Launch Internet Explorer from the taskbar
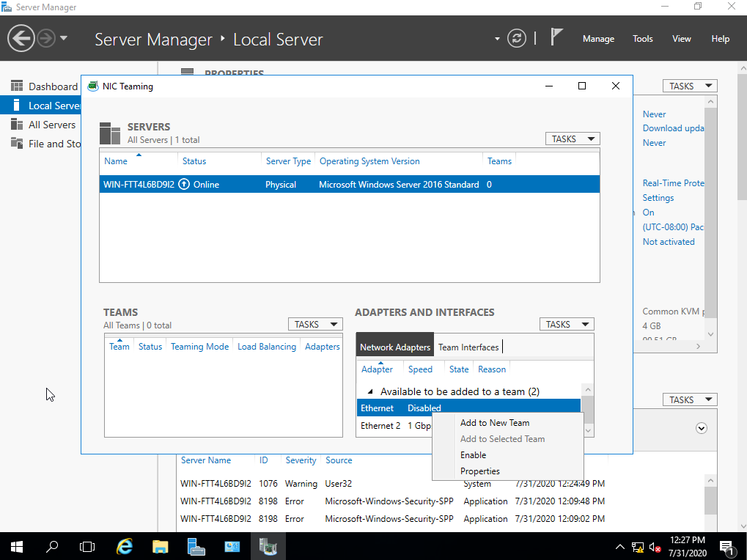The width and height of the screenshot is (747, 560). pyautogui.click(x=125, y=547)
